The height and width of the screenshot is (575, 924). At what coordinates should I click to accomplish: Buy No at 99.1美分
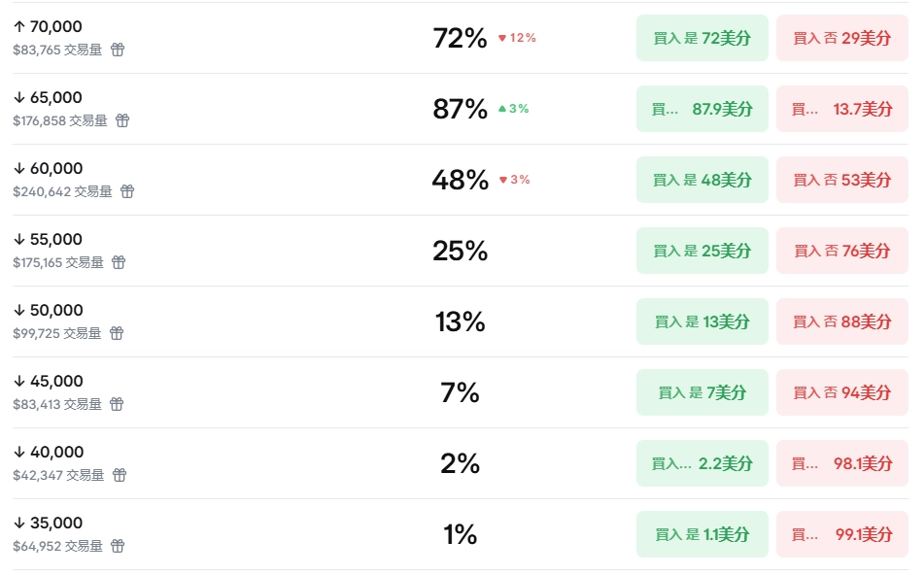coord(841,534)
